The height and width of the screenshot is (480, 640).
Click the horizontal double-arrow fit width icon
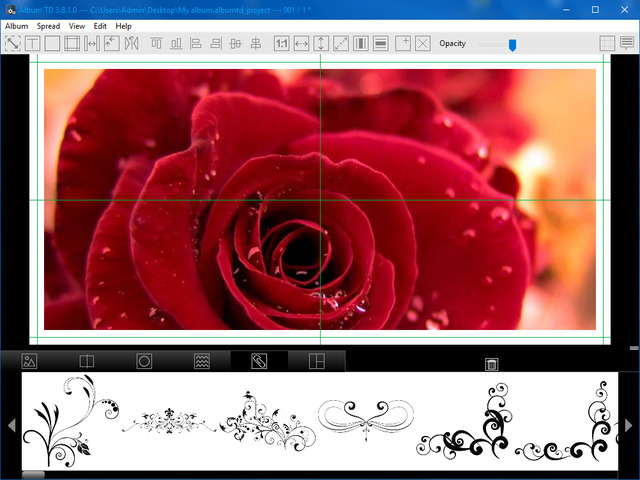tap(301, 44)
